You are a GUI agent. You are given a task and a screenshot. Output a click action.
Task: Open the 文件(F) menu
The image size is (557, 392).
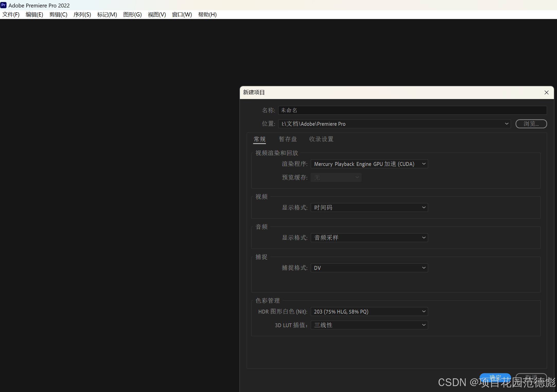click(x=11, y=15)
